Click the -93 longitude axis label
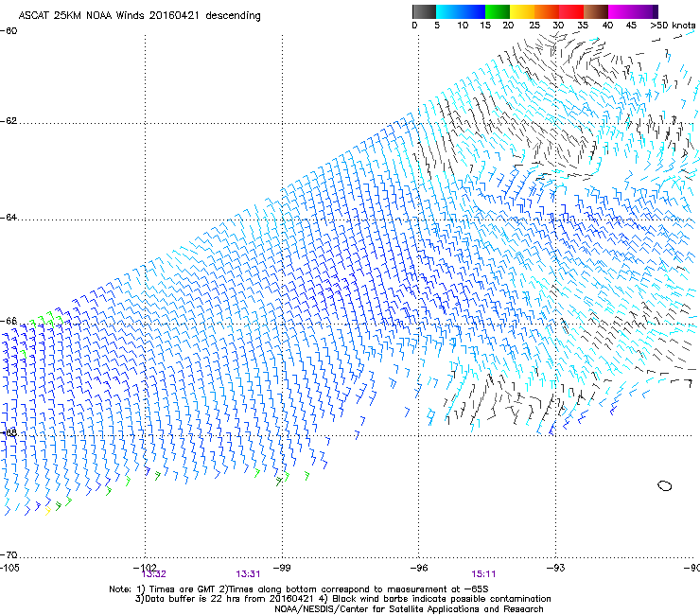 tap(556, 568)
